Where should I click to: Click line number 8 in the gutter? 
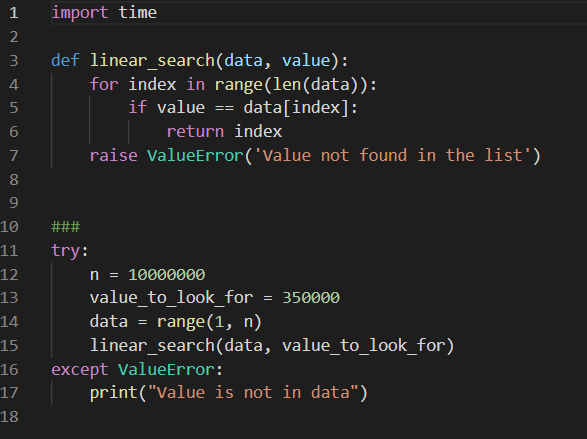point(14,180)
